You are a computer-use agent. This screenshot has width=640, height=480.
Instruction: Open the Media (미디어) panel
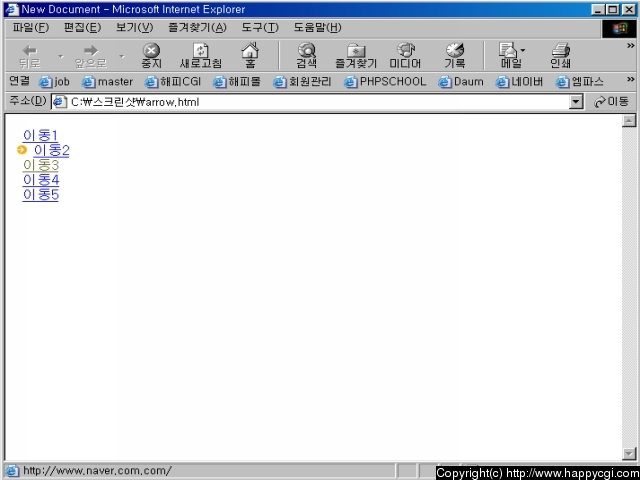405,56
